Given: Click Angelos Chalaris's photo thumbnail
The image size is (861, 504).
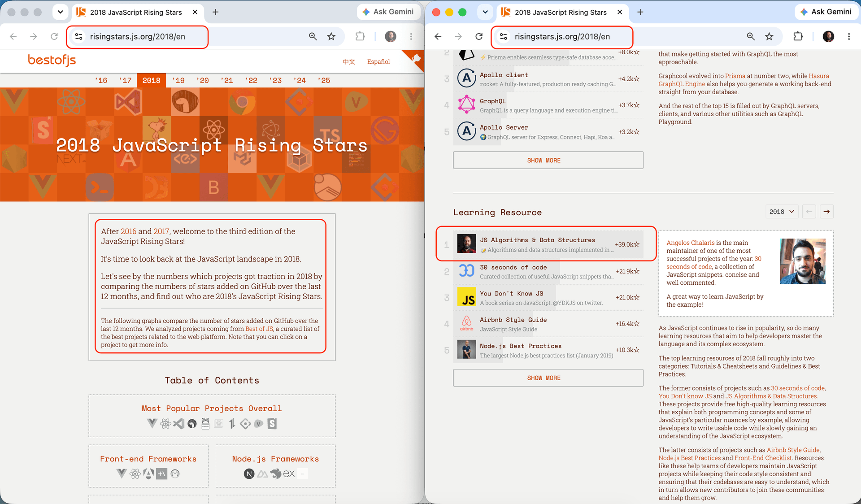Looking at the screenshot, I should tap(803, 261).
